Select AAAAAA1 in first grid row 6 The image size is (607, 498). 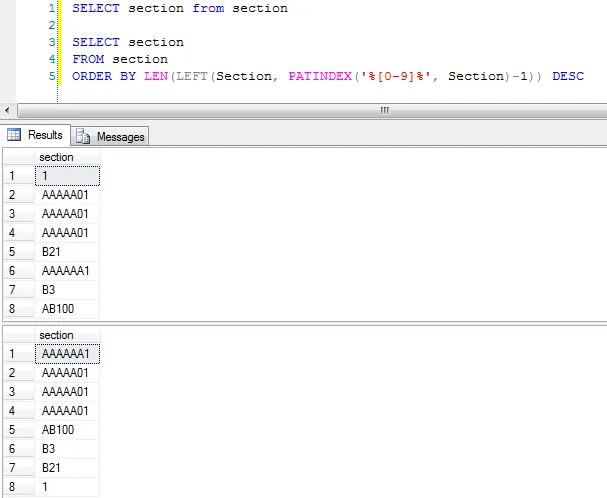[67, 271]
